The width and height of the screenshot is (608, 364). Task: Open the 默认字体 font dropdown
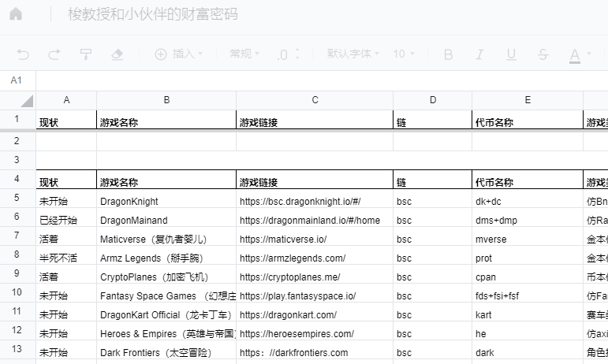pyautogui.click(x=352, y=54)
